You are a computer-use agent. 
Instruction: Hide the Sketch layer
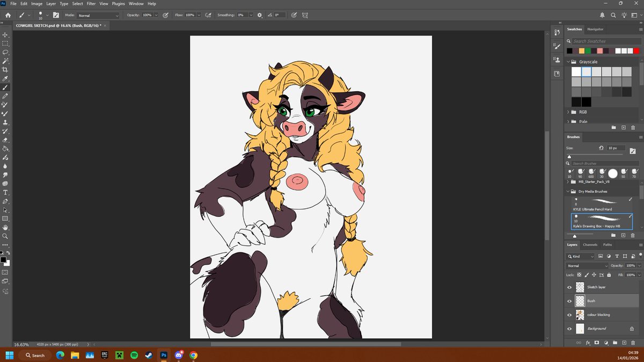pos(569,287)
